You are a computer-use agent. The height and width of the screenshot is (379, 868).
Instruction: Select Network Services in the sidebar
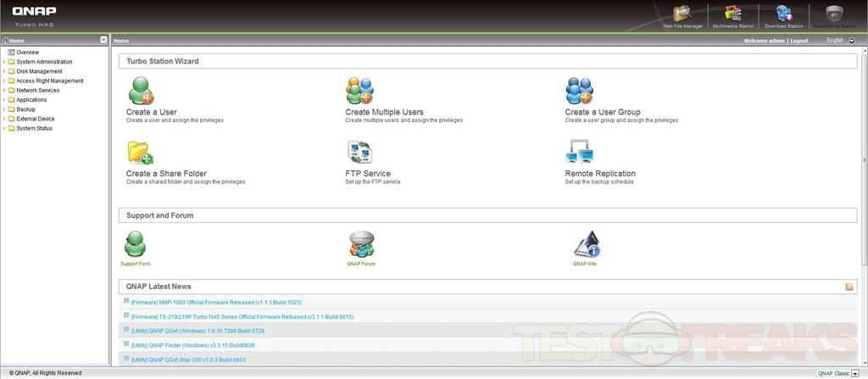tap(37, 90)
